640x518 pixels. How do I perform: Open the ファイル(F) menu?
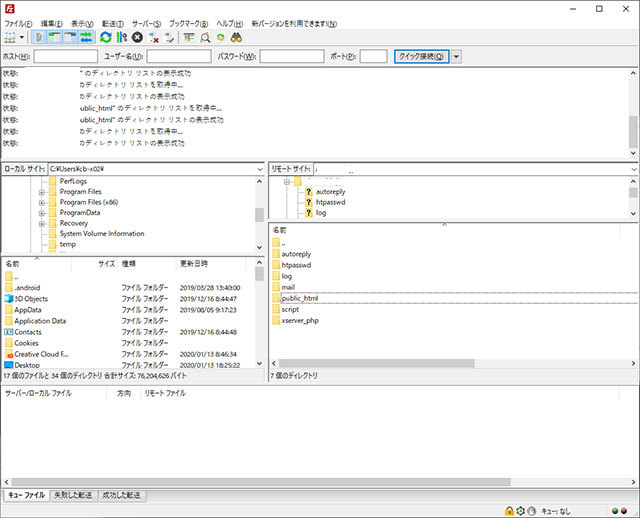(x=18, y=24)
